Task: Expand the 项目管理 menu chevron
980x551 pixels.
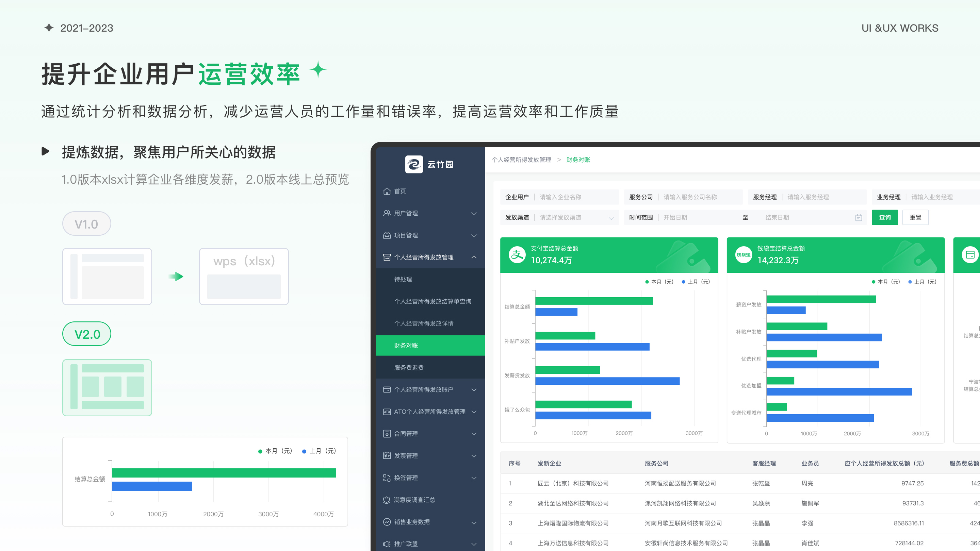Action: point(474,235)
